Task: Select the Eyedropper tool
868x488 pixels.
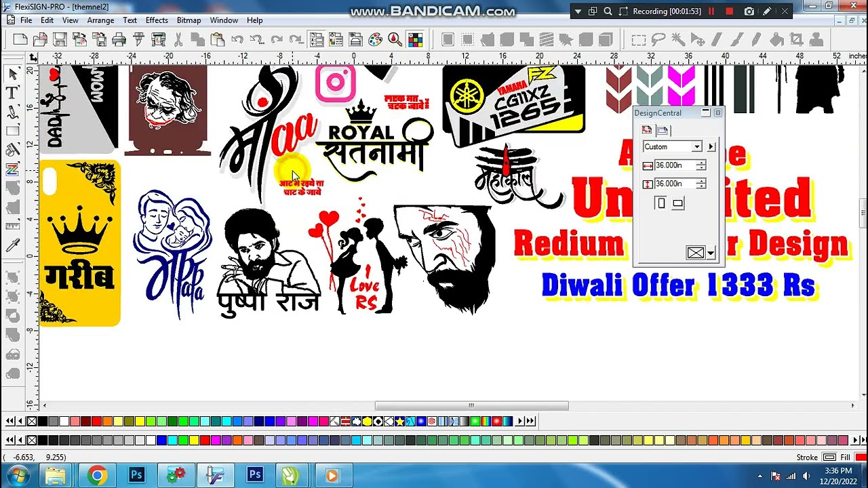Action: tap(12, 245)
